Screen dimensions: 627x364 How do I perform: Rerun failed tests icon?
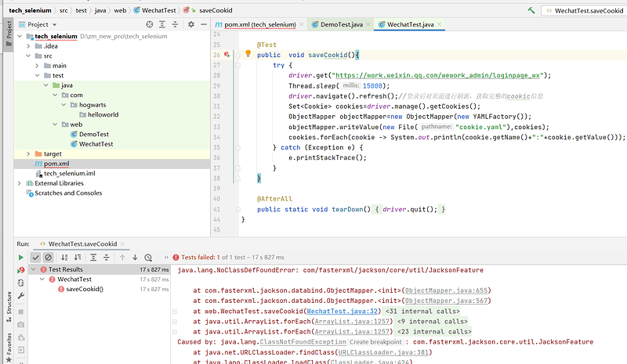pos(21,270)
